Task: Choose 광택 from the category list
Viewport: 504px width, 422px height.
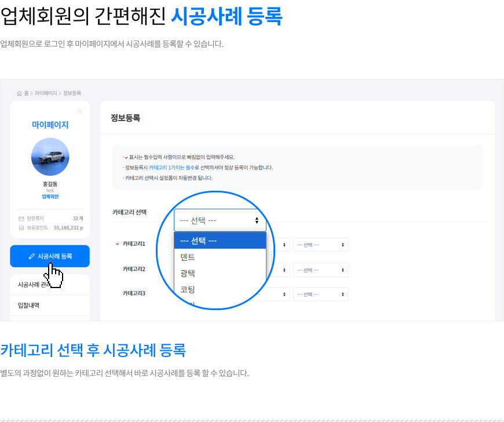Action: (220, 273)
